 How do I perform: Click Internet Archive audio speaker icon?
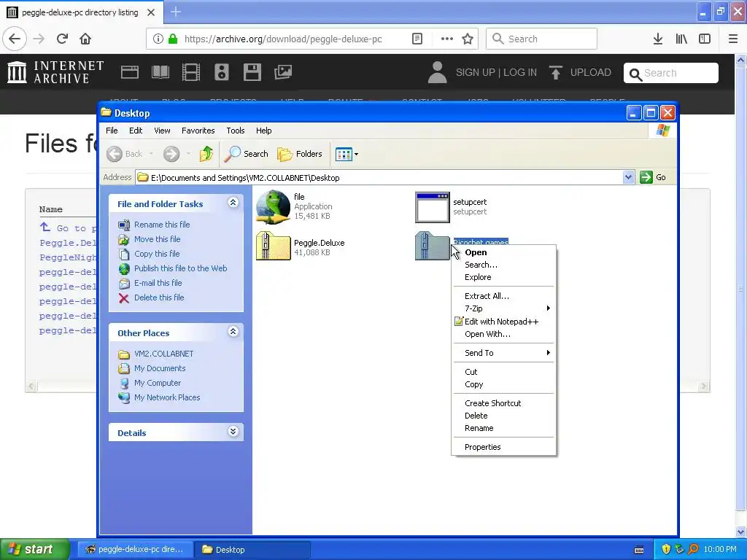click(x=222, y=72)
